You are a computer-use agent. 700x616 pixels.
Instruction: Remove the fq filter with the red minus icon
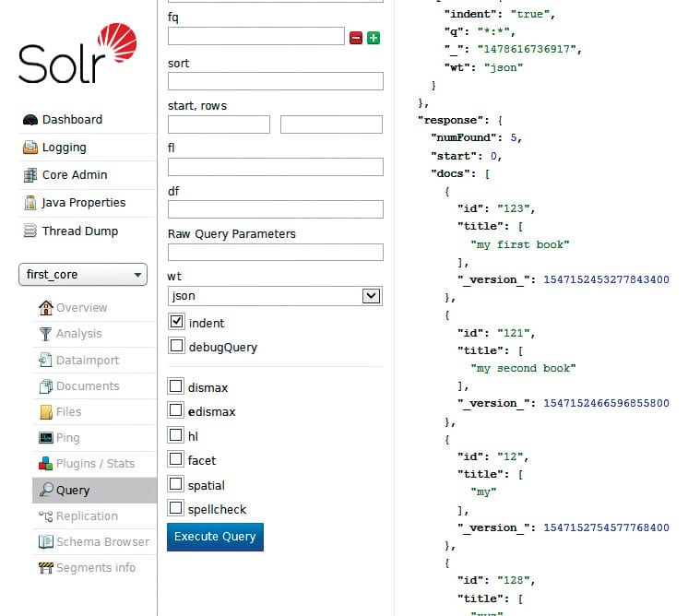(x=356, y=38)
